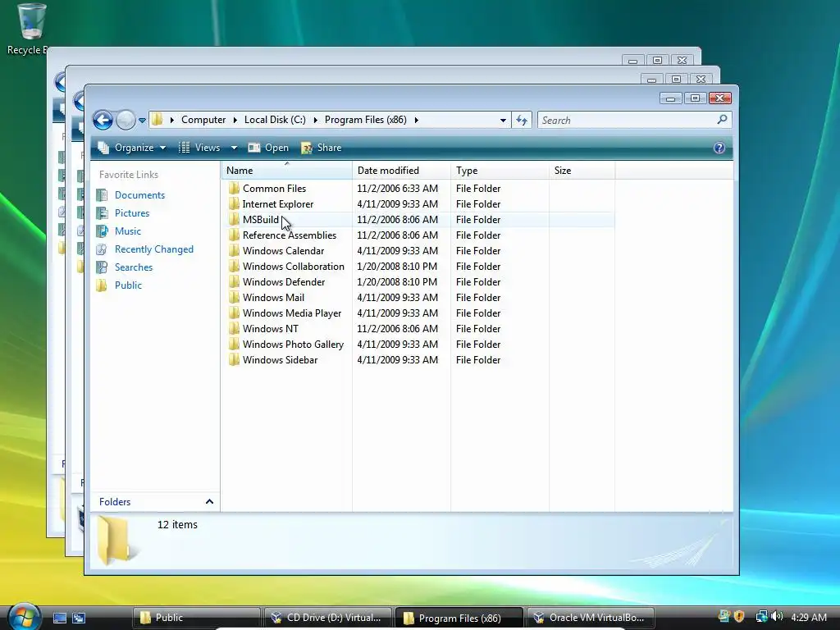Click the 4:29 AM taskbar clock
The height and width of the screenshot is (630, 840).
pyautogui.click(x=808, y=617)
